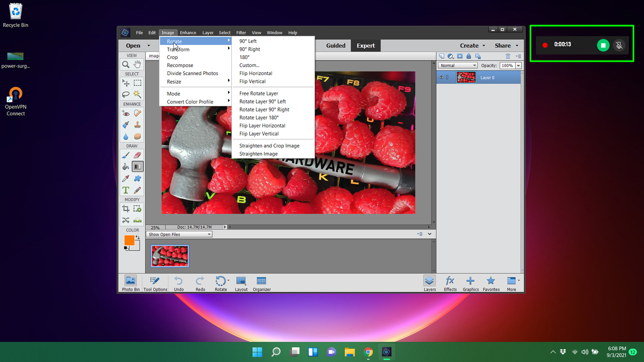Image resolution: width=644 pixels, height=362 pixels.
Task: Select the Brush tool in the Draw section
Action: [x=126, y=154]
